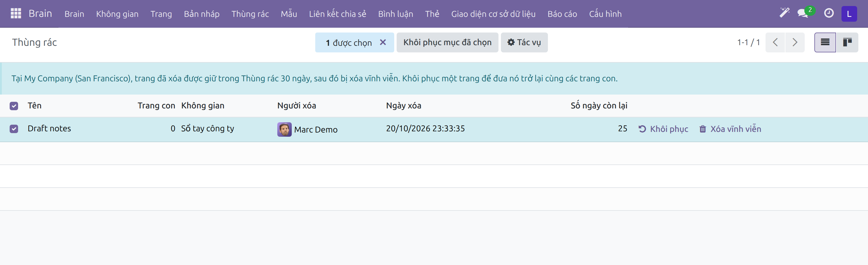Open the Không gian menu
The image size is (868, 265).
117,14
